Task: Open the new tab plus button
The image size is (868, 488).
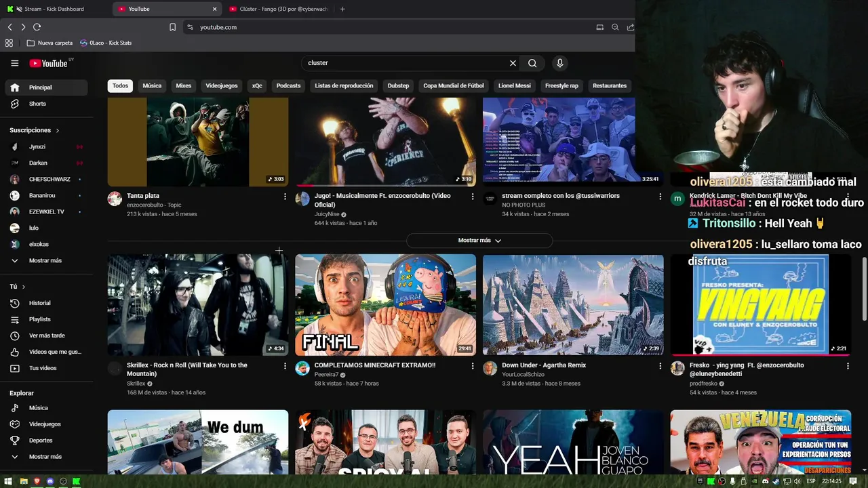Action: coord(342,9)
